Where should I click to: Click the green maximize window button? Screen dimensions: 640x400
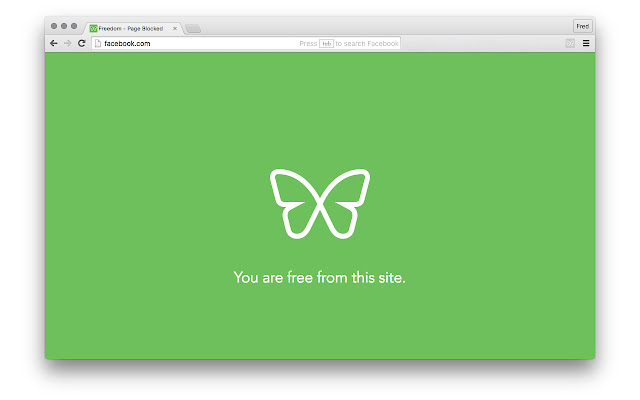[74, 26]
